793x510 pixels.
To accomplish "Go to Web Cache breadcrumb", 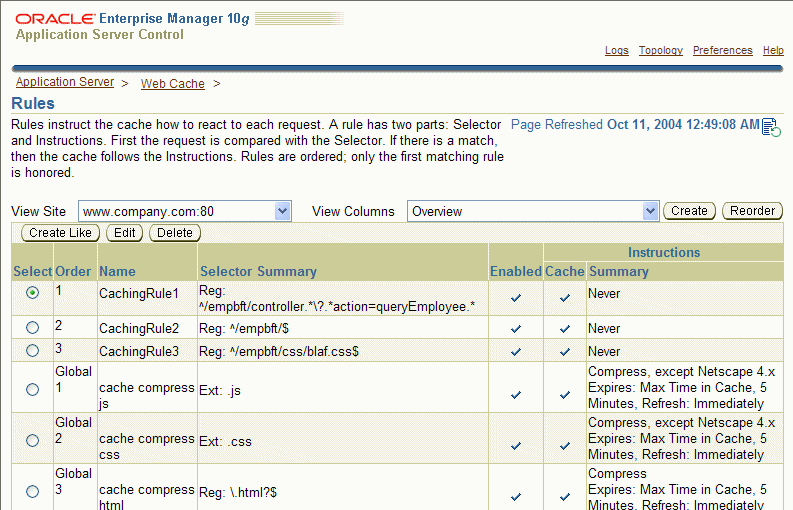I will tap(172, 84).
